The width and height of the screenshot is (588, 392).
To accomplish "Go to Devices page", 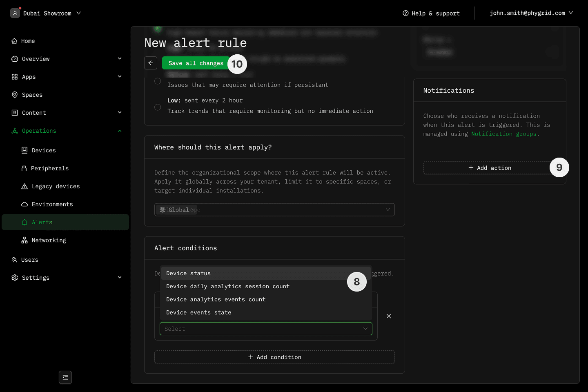I will pyautogui.click(x=44, y=150).
